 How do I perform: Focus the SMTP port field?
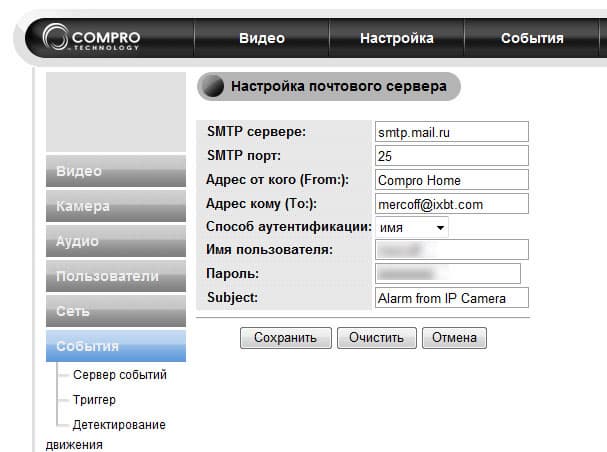tap(451, 156)
